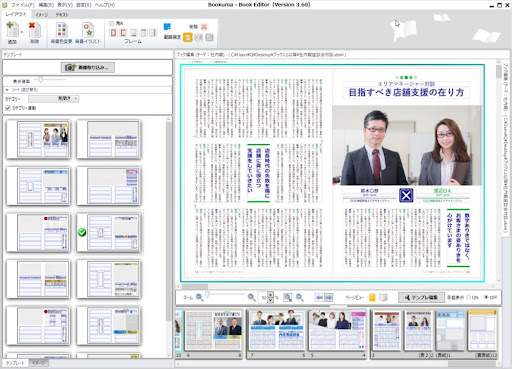Image resolution: width=512 pixels, height=369 pixels.
Task: Select the yellow single-page view icon
Action: (x=372, y=297)
